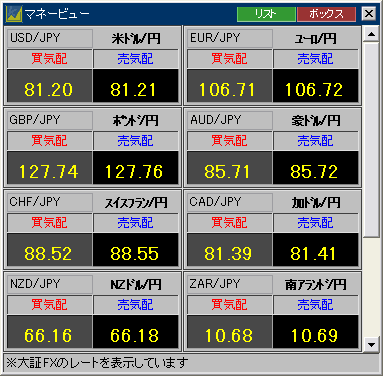
Task: Click 売気配 header under EUR/JPY
Action: (x=316, y=59)
